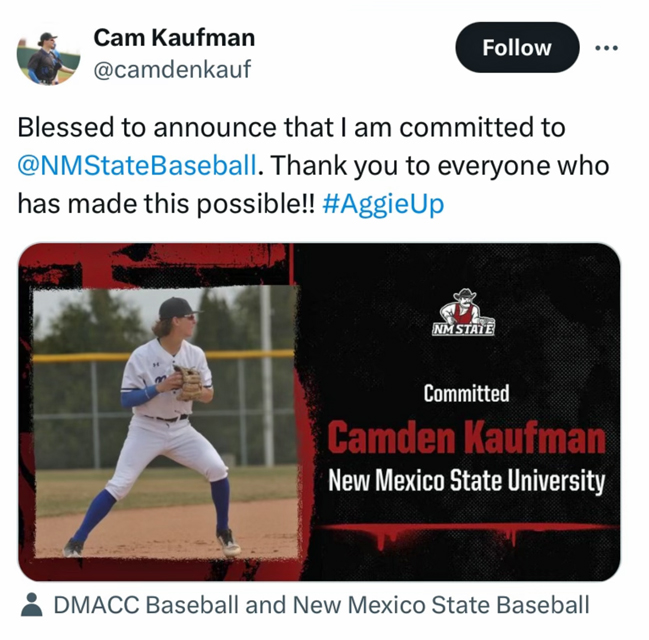The width and height of the screenshot is (649, 640).
Task: Open the #AggieUp hashtag
Action: pos(383,204)
